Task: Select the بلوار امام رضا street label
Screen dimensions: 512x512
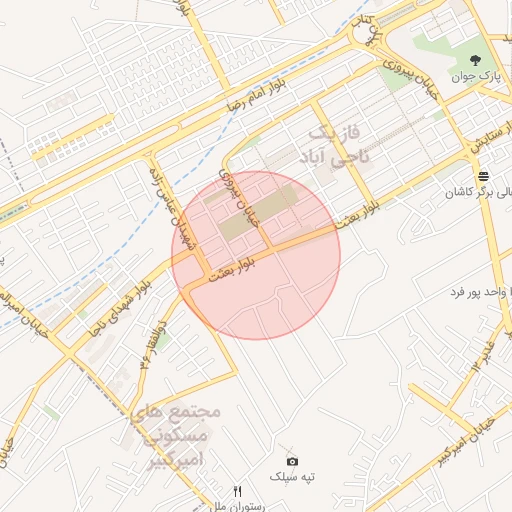Action: click(257, 95)
